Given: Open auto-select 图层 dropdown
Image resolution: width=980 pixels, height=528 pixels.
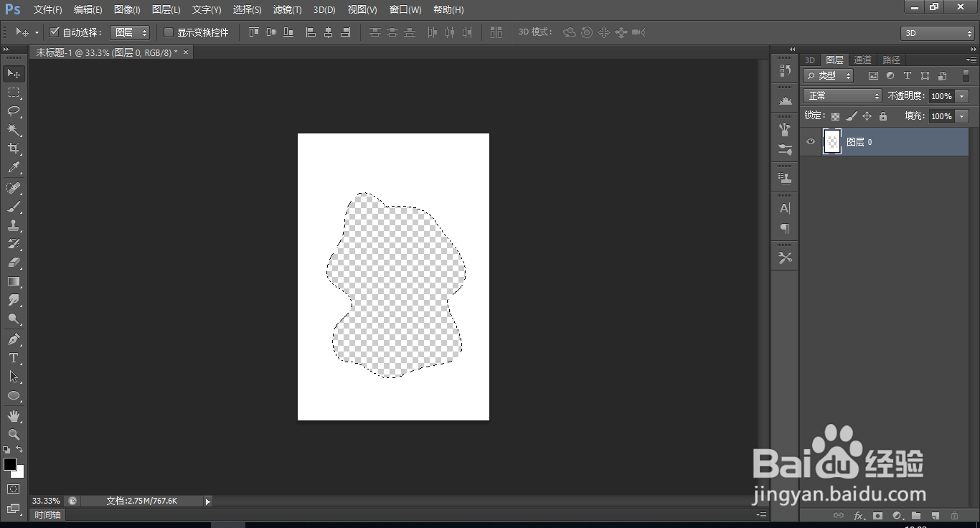Looking at the screenshot, I should [x=130, y=32].
